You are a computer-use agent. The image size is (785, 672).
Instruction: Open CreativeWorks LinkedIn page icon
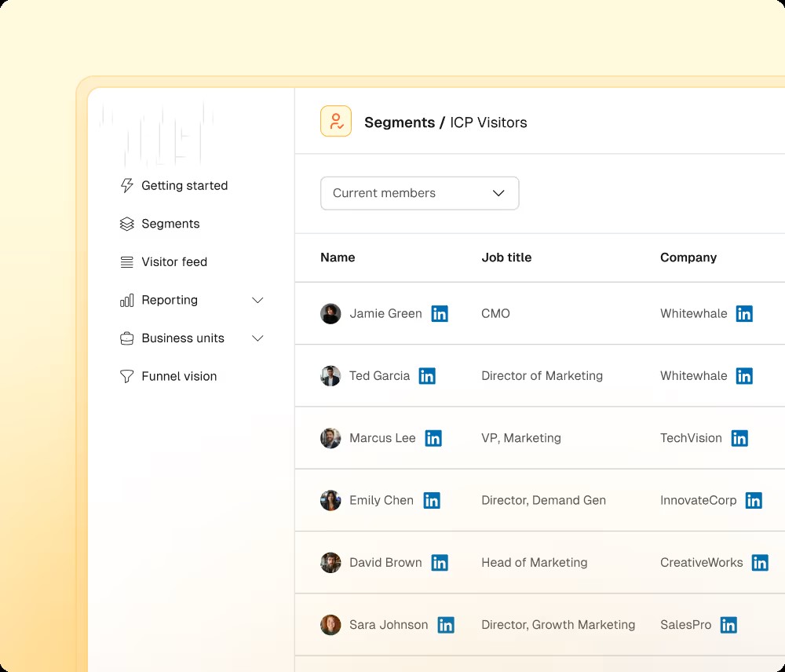(x=760, y=563)
